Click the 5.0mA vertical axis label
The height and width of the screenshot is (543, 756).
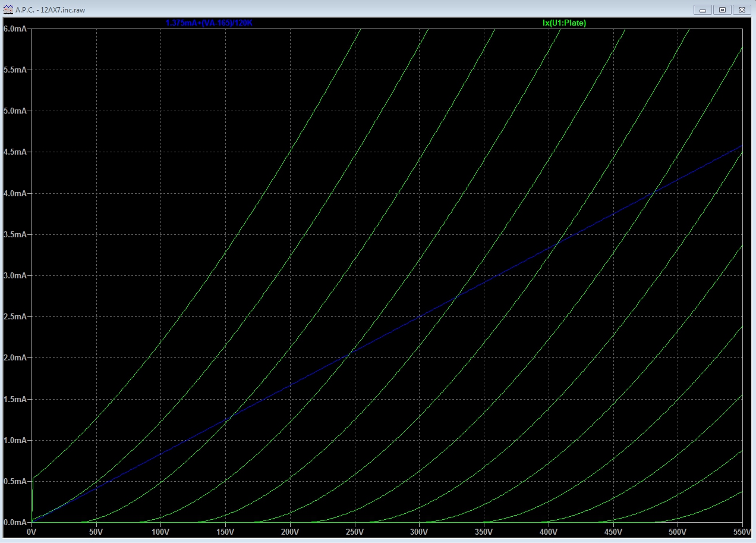tap(15, 111)
